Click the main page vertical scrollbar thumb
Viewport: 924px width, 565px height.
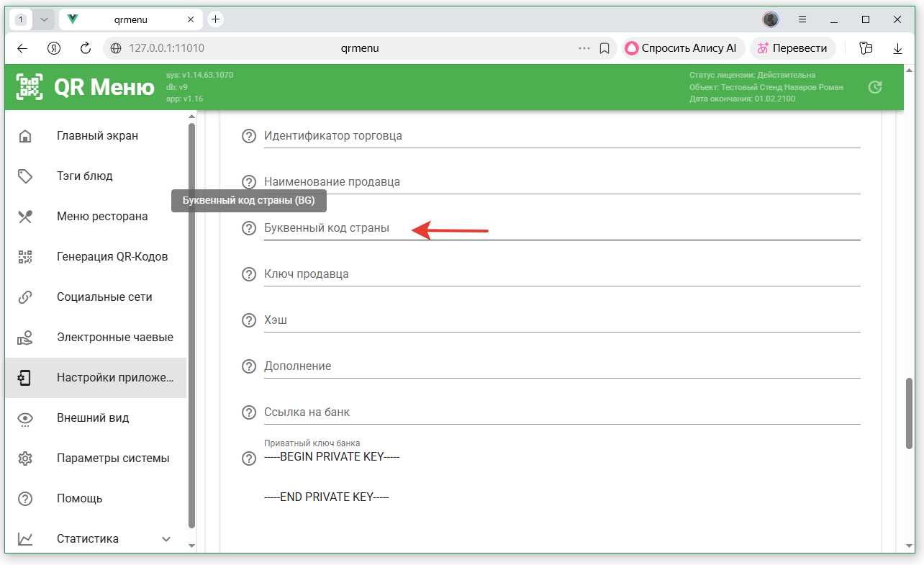(909, 414)
